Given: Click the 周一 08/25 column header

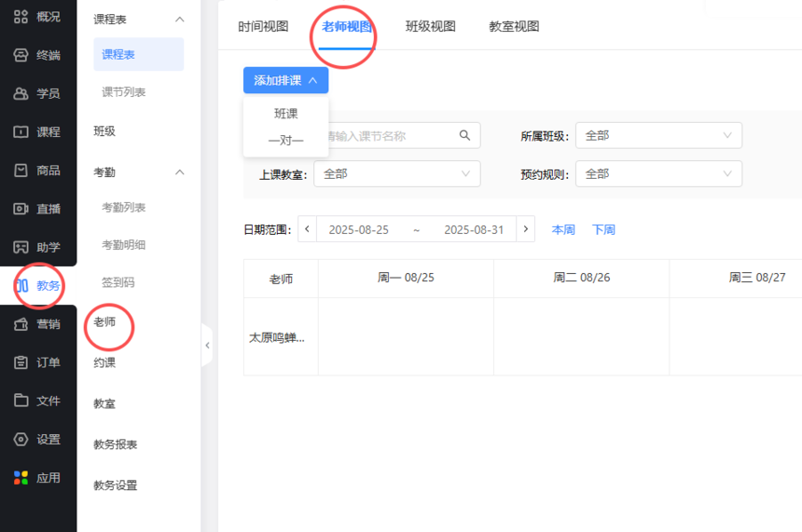Looking at the screenshot, I should click(406, 278).
